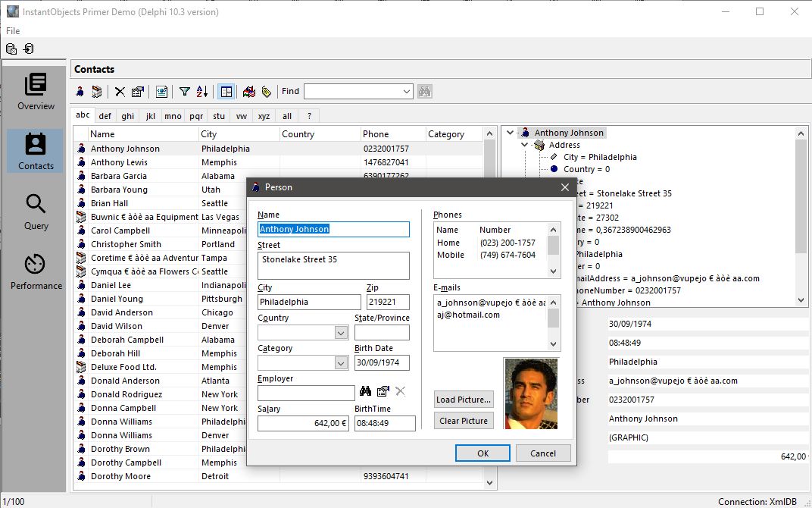Click the Load Picture button
The width and height of the screenshot is (812, 508).
click(463, 400)
